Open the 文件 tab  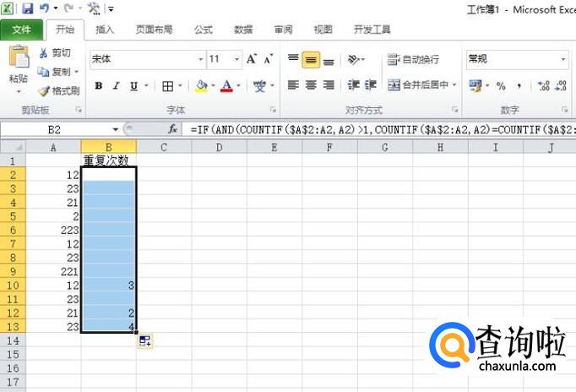[x=21, y=30]
